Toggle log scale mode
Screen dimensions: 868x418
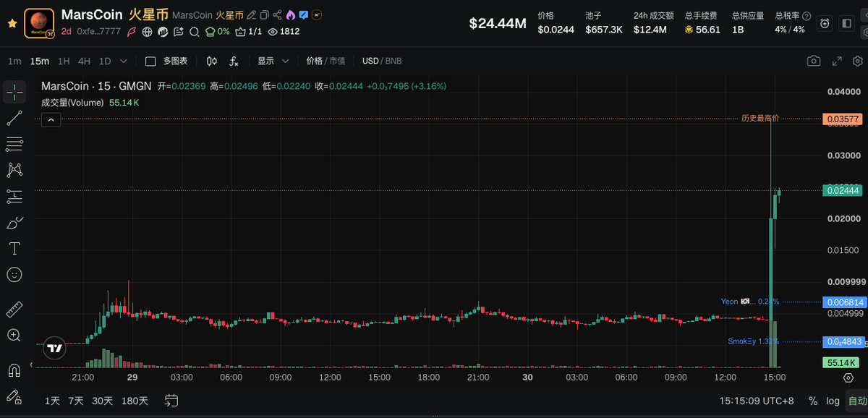(x=833, y=401)
